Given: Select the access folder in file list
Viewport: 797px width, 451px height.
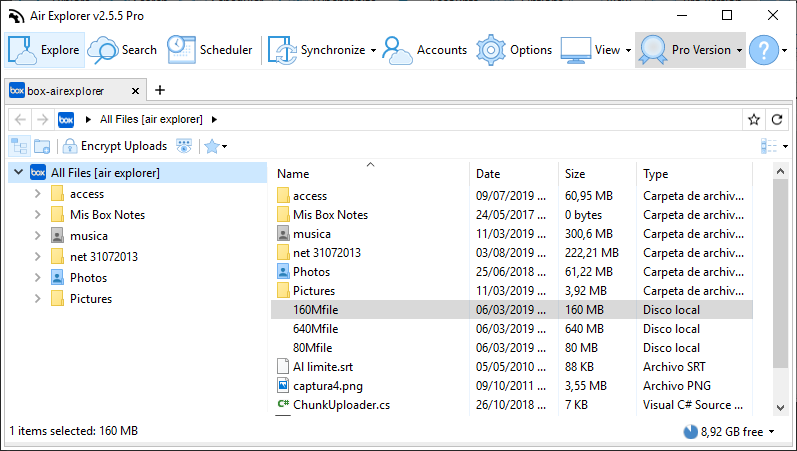Looking at the screenshot, I should tap(512, 196).
